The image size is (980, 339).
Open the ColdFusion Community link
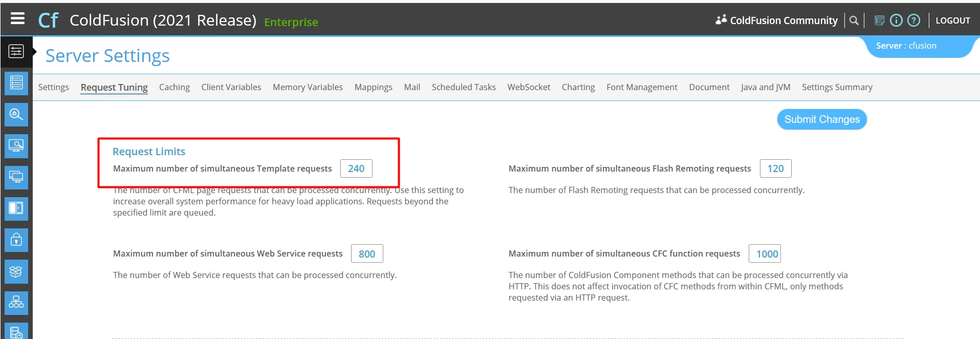pos(783,20)
